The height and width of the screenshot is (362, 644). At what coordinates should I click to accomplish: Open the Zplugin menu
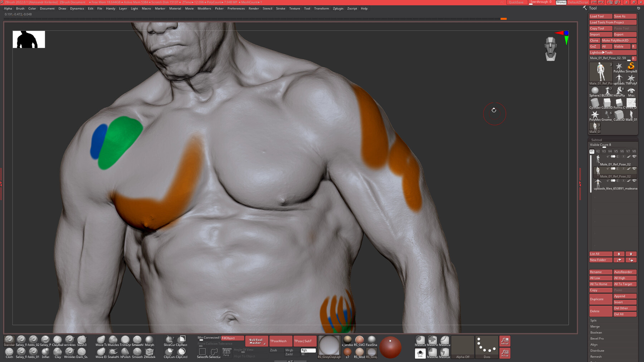[337, 9]
